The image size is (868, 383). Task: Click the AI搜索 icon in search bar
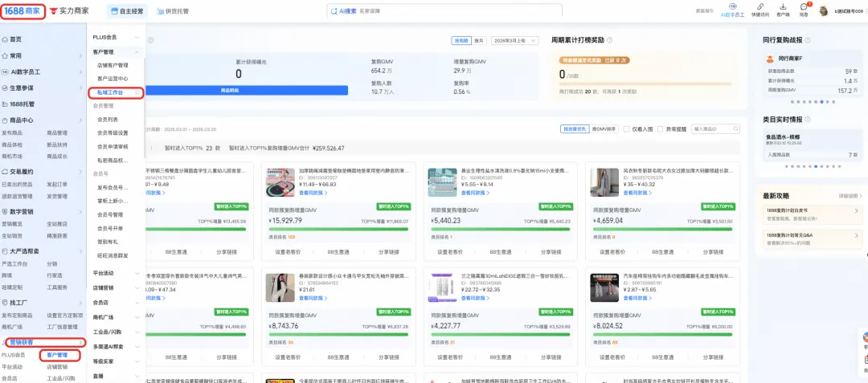[334, 11]
